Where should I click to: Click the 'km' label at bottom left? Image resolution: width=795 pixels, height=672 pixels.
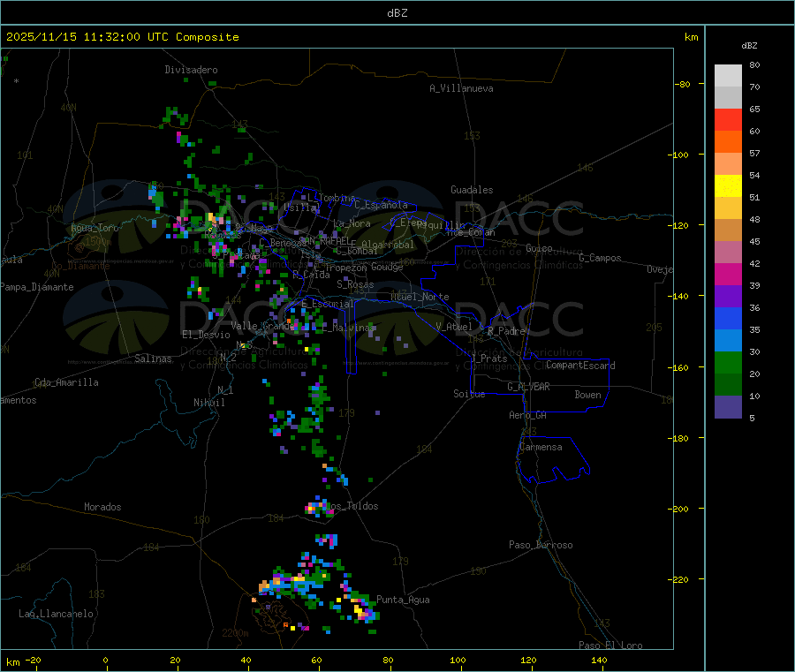coord(13,662)
